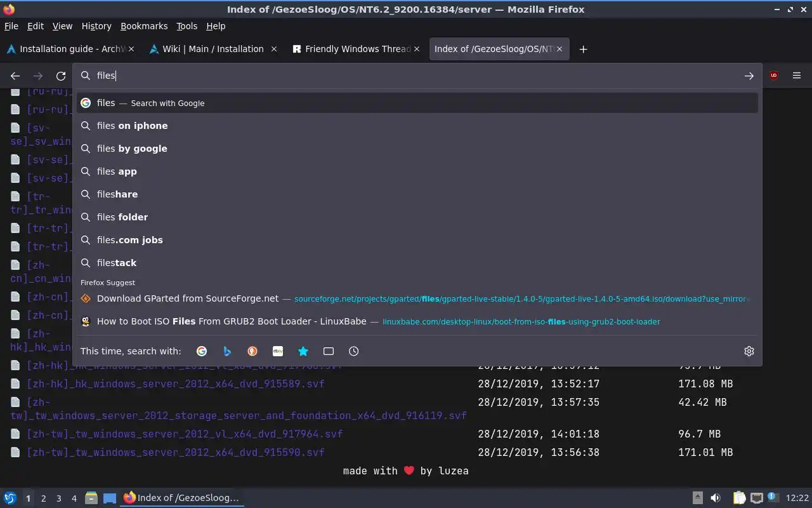Open tw_windows_server_2012_storage_server_and_foundation svf link
This screenshot has height=508, width=812.
239,409
